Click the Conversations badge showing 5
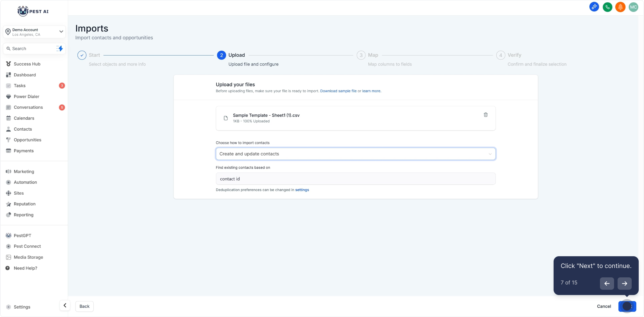The height and width of the screenshot is (317, 644). tap(62, 107)
